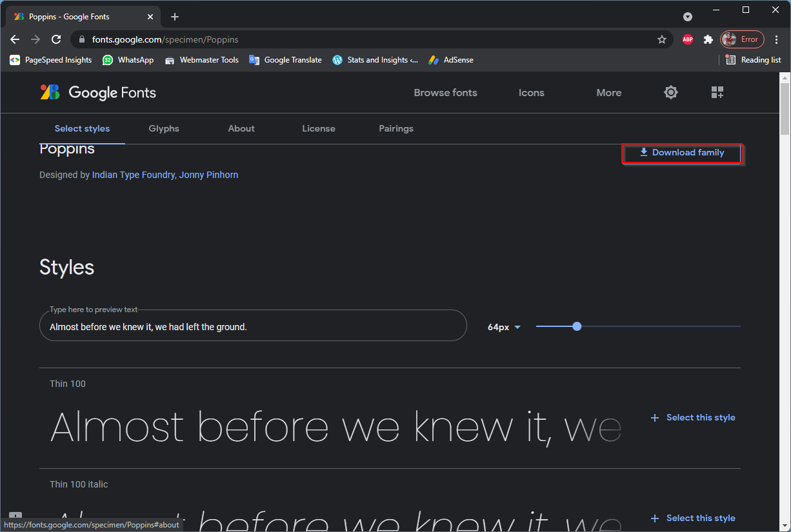
Task: Open the Extensions puzzle icon
Action: [708, 39]
